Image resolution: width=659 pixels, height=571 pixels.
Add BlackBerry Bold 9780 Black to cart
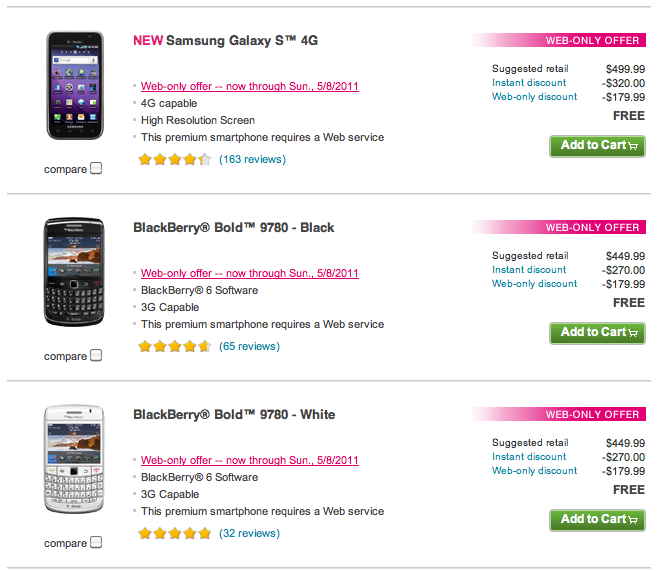point(597,333)
